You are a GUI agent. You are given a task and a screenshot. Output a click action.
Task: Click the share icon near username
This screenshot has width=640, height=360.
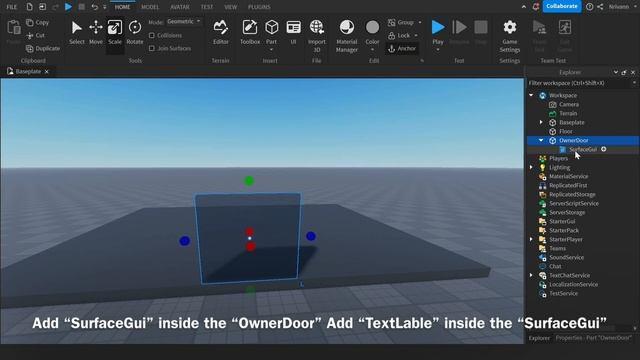(600, 7)
